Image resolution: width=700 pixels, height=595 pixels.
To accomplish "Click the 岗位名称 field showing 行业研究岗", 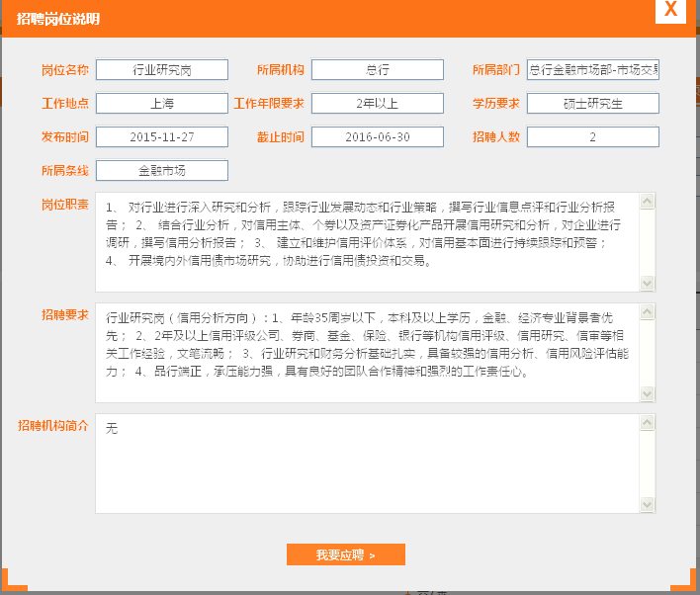I will (x=162, y=70).
